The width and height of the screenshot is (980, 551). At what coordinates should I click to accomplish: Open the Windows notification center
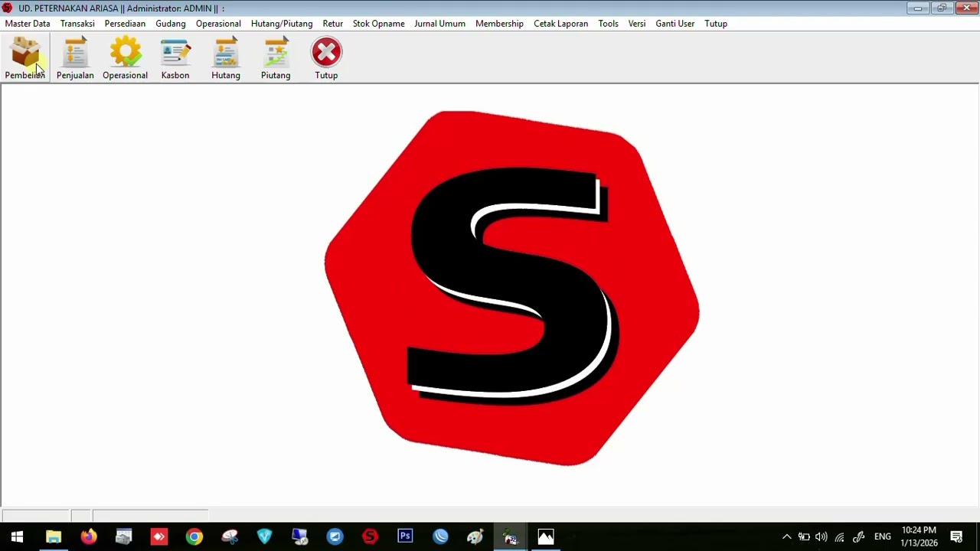[x=956, y=536]
